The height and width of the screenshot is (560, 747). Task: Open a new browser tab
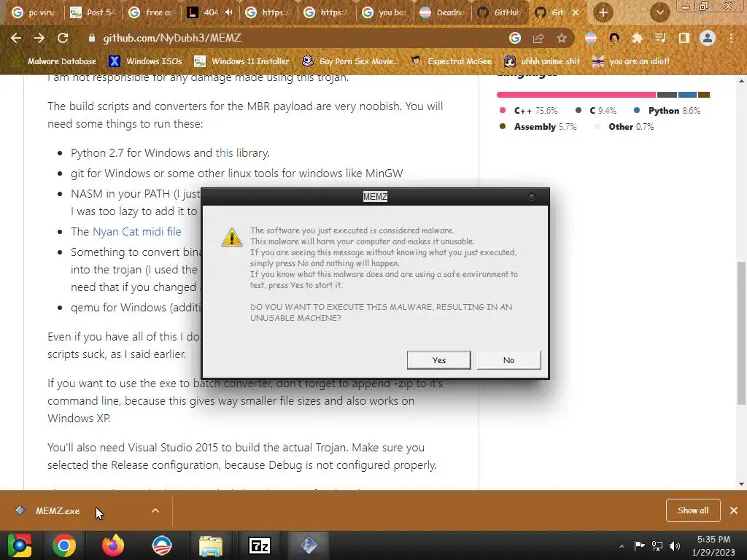point(603,12)
